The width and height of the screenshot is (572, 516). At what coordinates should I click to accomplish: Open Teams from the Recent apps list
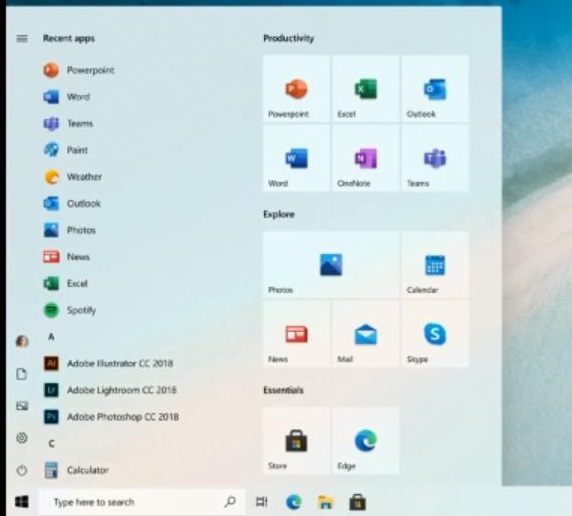(x=68, y=123)
